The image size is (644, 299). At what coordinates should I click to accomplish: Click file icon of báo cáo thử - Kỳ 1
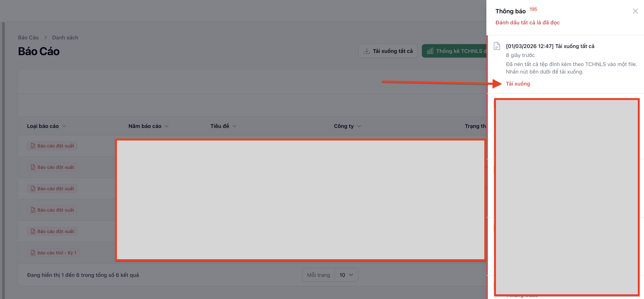(x=33, y=253)
